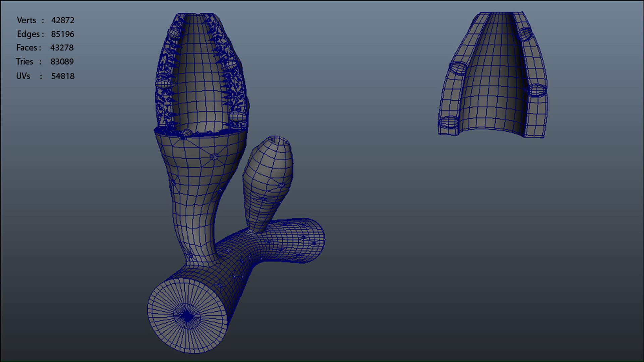Screen dimensions: 644x362
Task: Click the Faces label text
Action: 28,48
